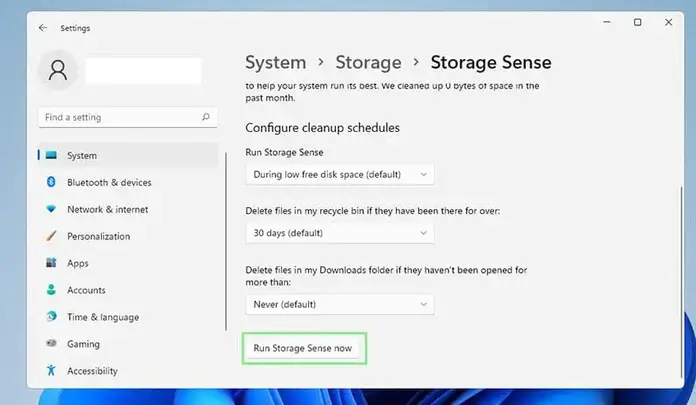Navigate to System in the breadcrumb
The width and height of the screenshot is (696, 405).
pos(276,62)
